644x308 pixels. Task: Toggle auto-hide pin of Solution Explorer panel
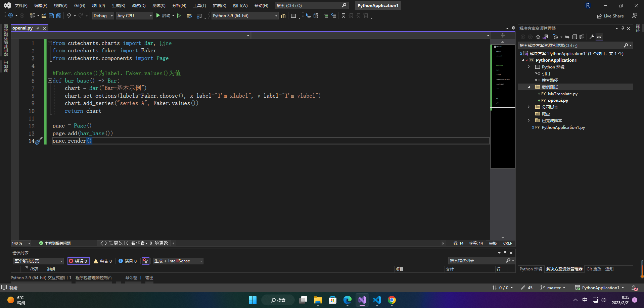[623, 29]
